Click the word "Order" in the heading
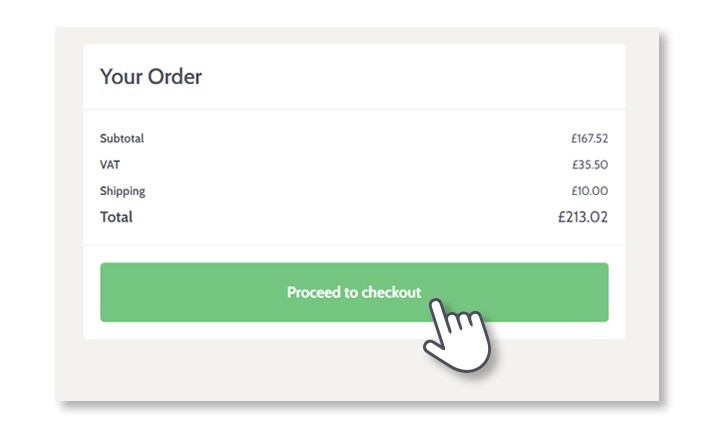 [x=175, y=77]
